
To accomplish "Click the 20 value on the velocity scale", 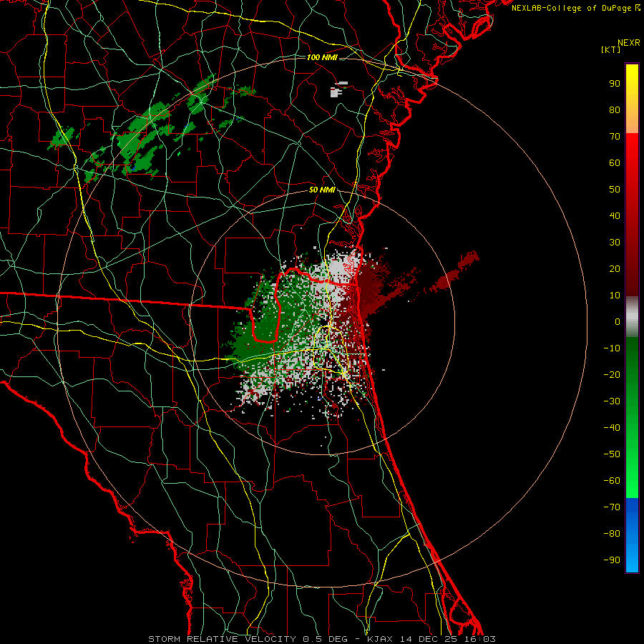I will pyautogui.click(x=615, y=268).
